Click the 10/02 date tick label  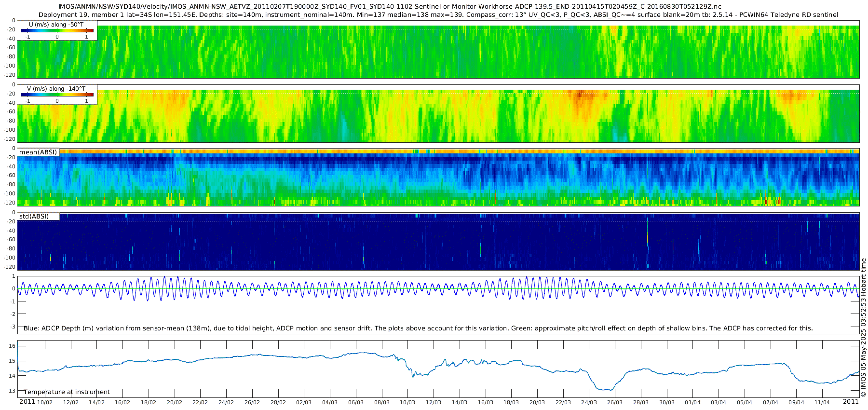pyautogui.click(x=45, y=402)
